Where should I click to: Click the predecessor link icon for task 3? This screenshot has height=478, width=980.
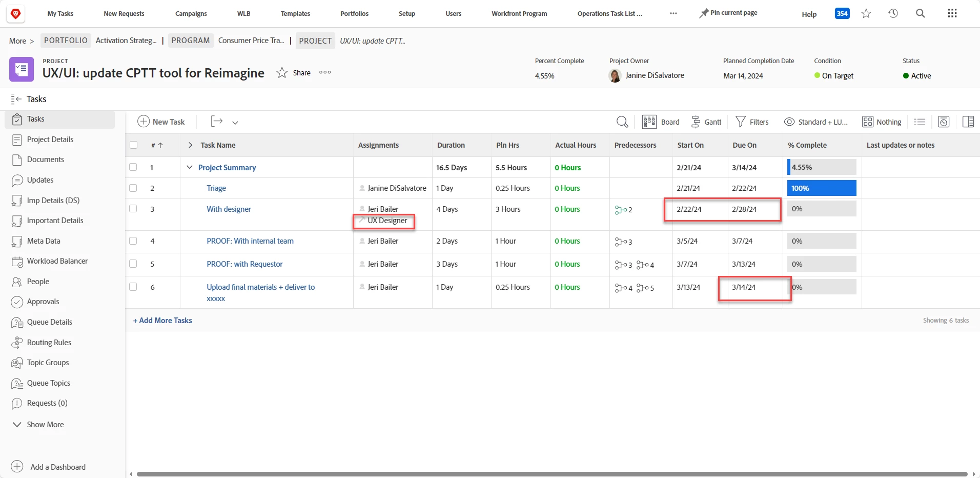(620, 210)
